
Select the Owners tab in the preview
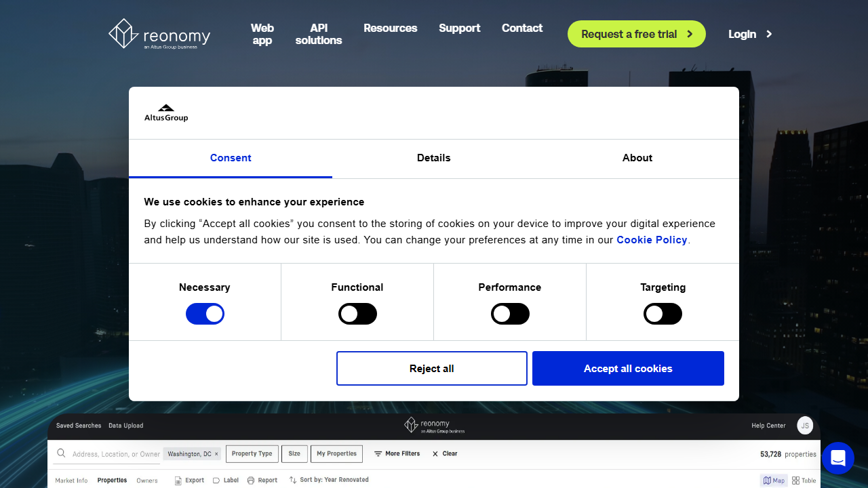click(147, 481)
